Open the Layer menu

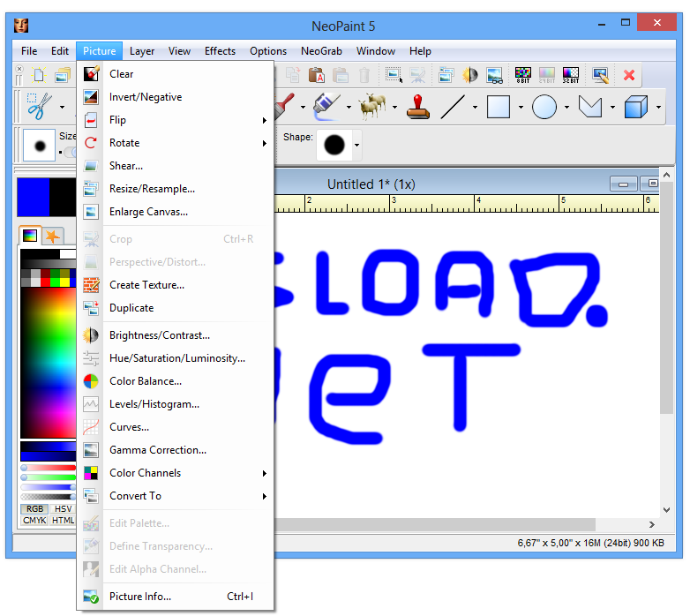(142, 51)
